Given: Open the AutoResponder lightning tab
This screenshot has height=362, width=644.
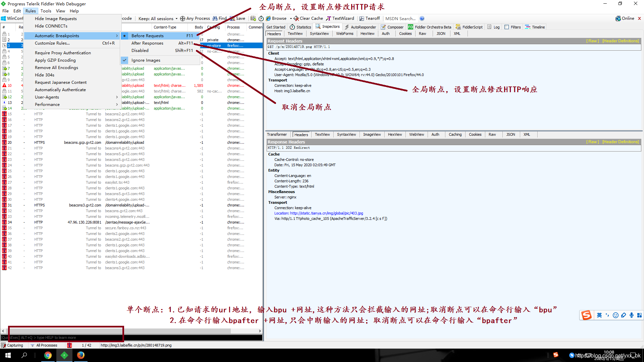Looking at the screenshot, I should tap(360, 27).
